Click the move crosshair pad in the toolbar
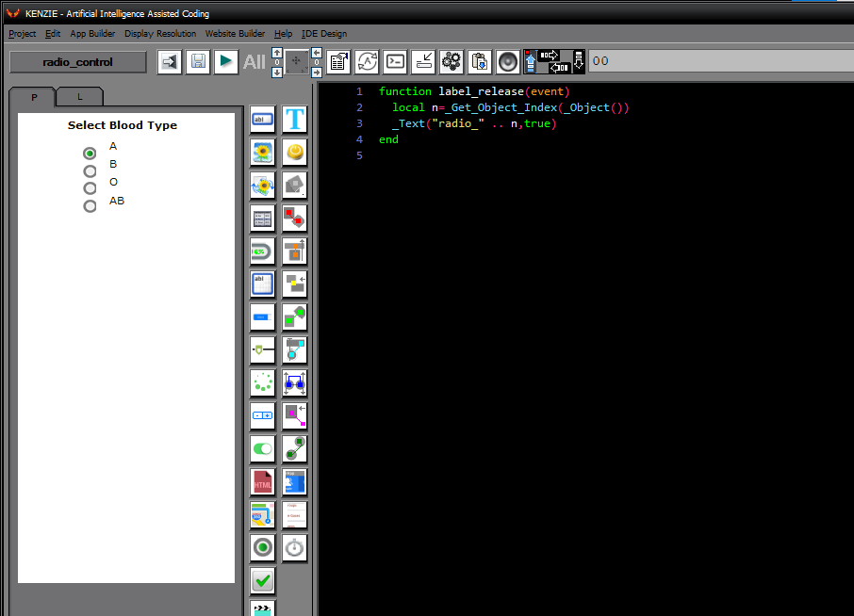 pyautogui.click(x=297, y=62)
